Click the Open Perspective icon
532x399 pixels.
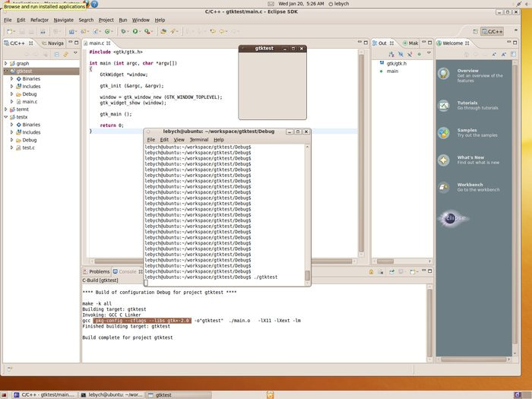tap(475, 32)
